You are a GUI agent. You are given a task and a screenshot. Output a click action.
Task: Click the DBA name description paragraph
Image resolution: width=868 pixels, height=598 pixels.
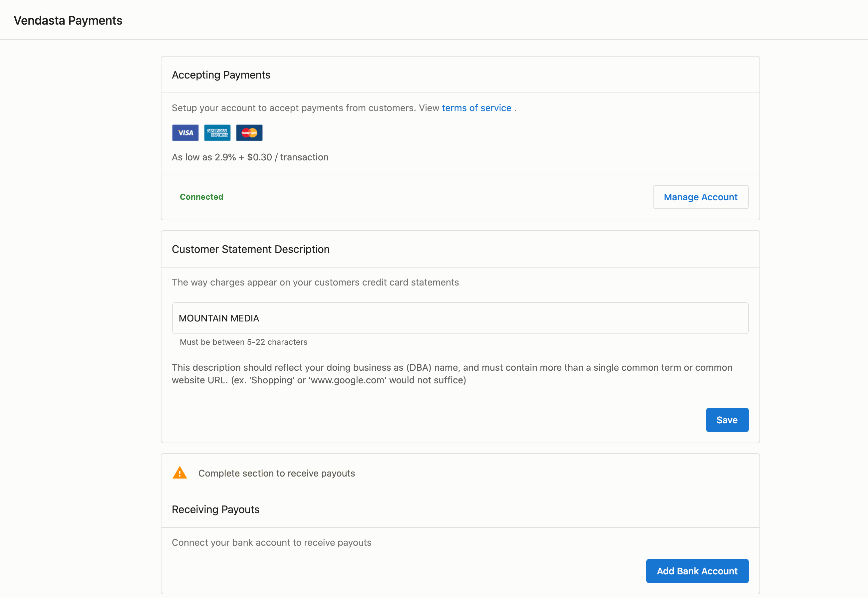452,374
